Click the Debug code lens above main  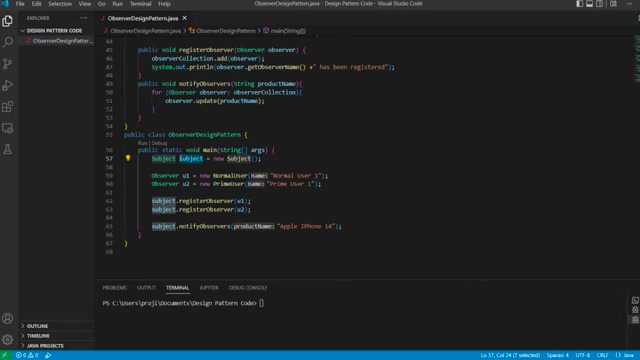[159, 143]
